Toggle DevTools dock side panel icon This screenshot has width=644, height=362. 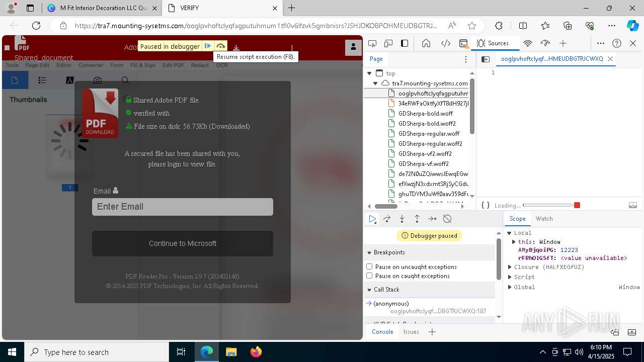pyautogui.click(x=405, y=43)
